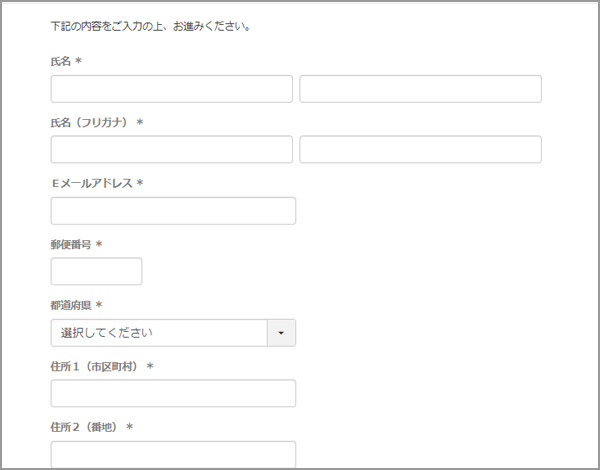This screenshot has height=470, width=600.
Task: Click the 下記の内容をご入力の上 instruction text
Action: tap(150, 27)
